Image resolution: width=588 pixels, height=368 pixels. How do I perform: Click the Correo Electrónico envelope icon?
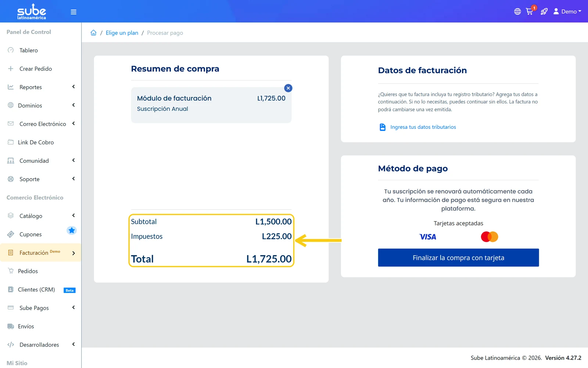[x=11, y=124]
